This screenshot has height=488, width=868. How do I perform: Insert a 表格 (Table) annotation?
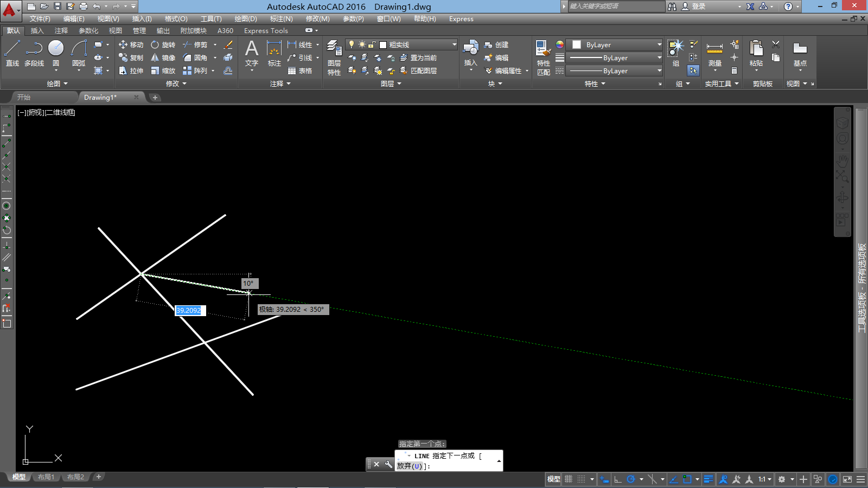[x=300, y=71]
